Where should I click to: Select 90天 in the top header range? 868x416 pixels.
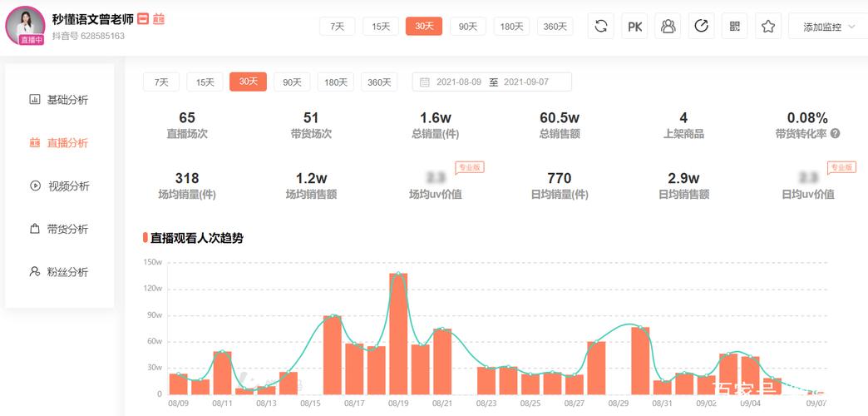[468, 26]
